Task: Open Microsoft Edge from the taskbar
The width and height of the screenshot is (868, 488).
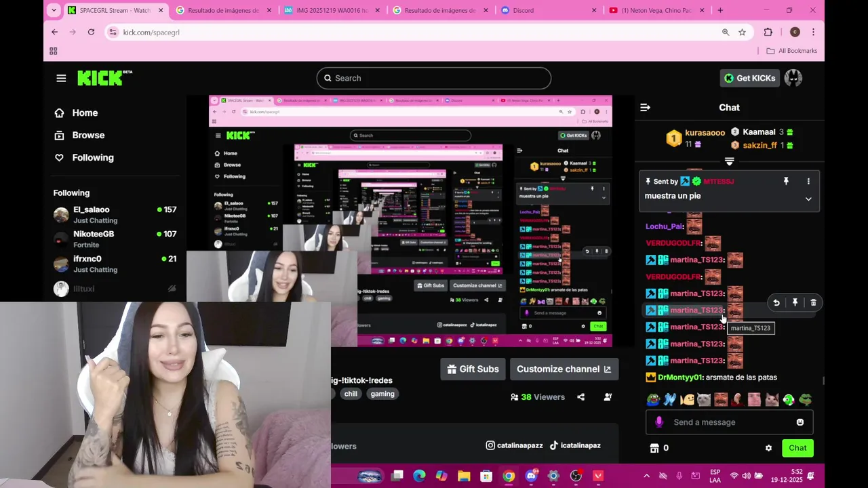Action: pos(419,476)
